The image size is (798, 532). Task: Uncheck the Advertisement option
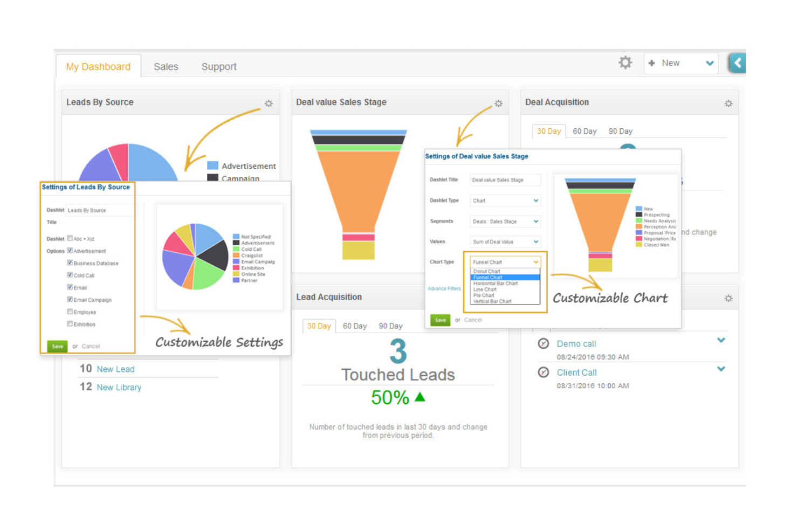click(70, 251)
